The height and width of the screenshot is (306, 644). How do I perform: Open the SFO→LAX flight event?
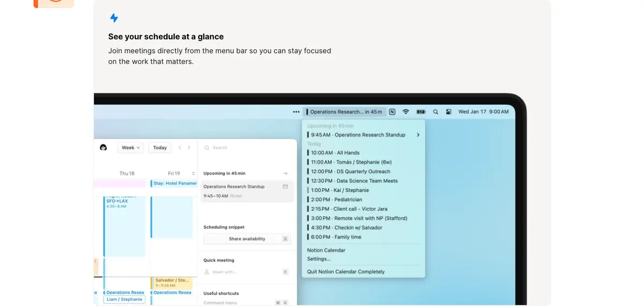coord(124,227)
